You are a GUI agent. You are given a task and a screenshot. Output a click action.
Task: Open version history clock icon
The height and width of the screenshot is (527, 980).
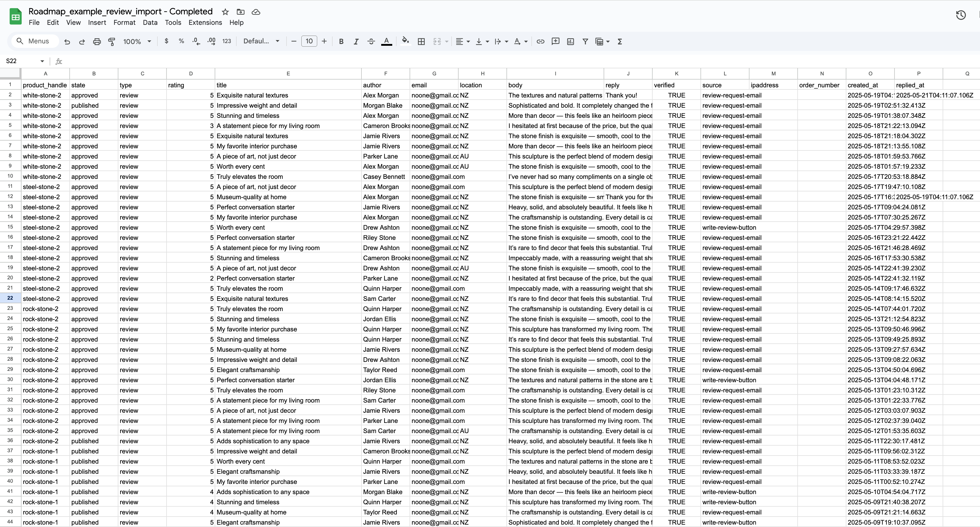[x=961, y=15]
